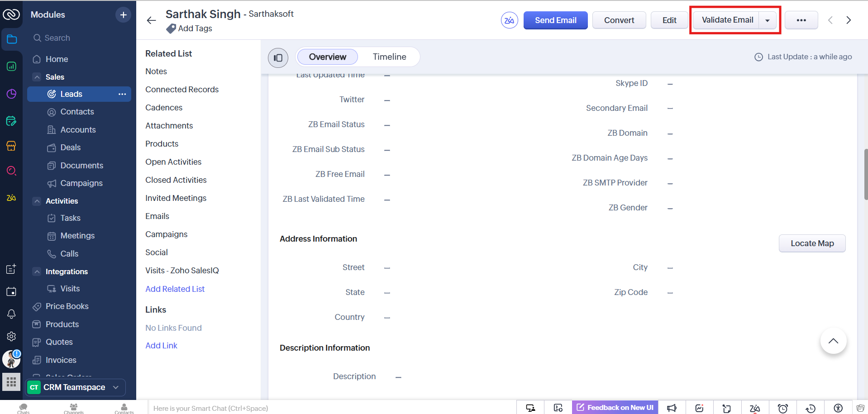
Task: Click the Send Email button
Action: click(x=555, y=20)
